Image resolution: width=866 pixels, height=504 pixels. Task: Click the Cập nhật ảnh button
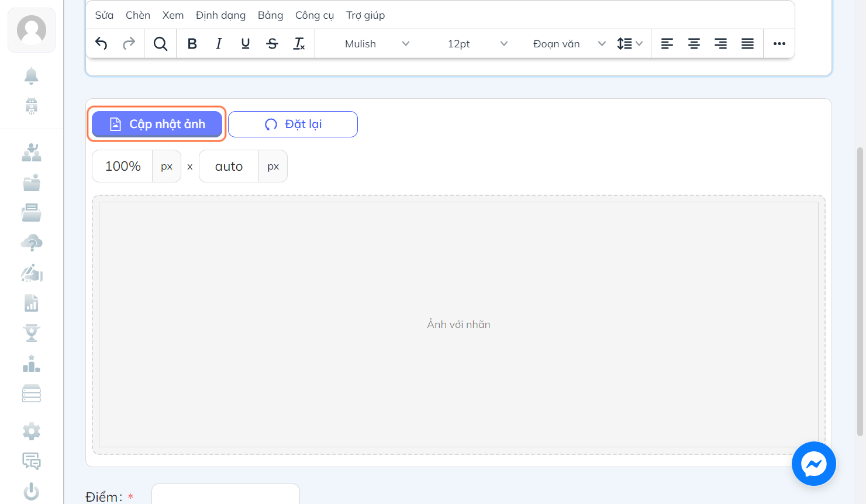click(x=157, y=124)
